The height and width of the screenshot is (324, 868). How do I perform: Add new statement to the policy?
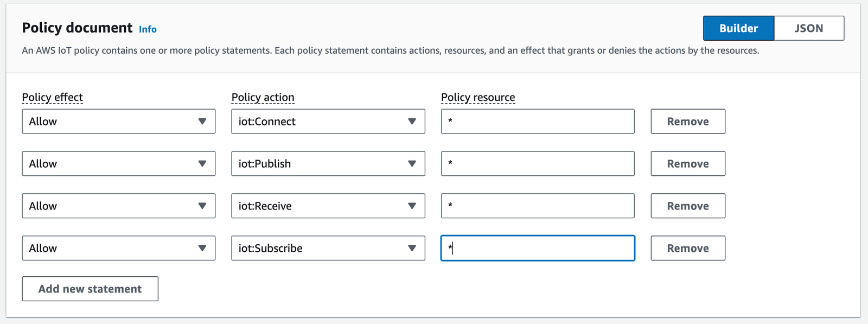click(x=90, y=289)
